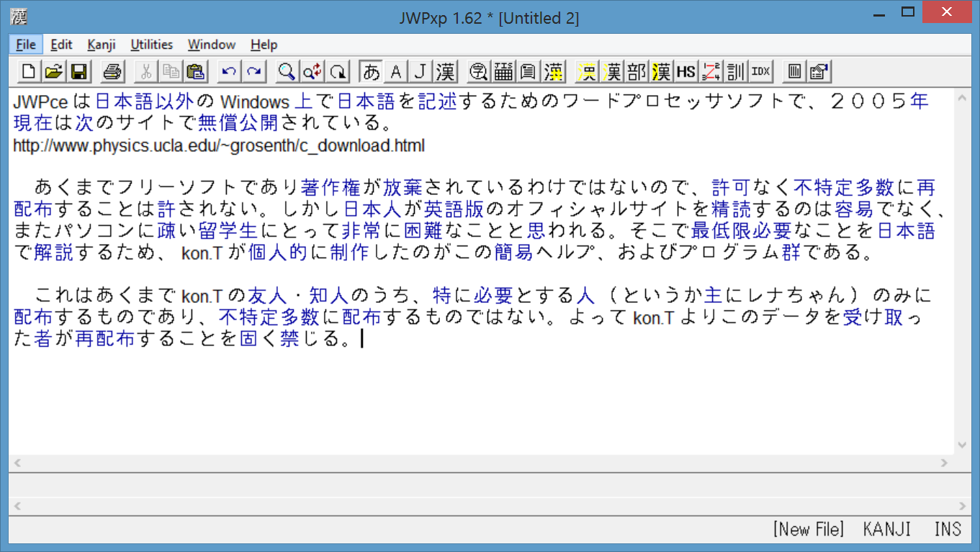Paste from clipboard using the toolbar icon

[x=195, y=71]
